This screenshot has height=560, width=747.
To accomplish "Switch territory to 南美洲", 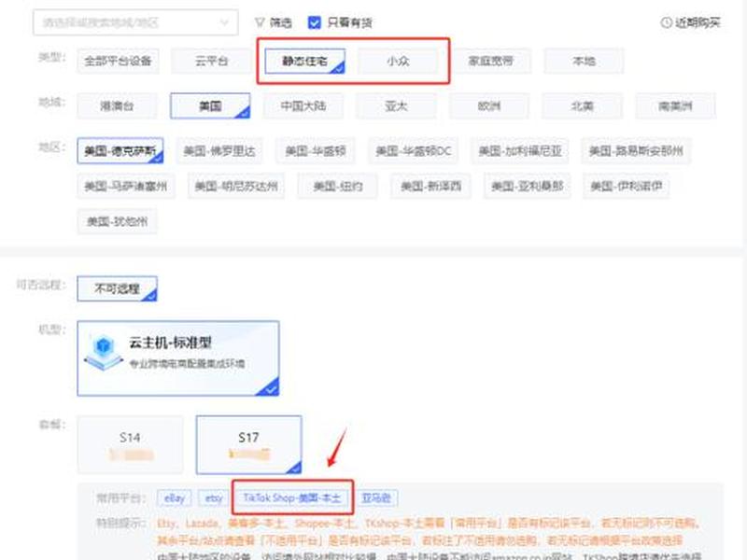I will point(675,105).
